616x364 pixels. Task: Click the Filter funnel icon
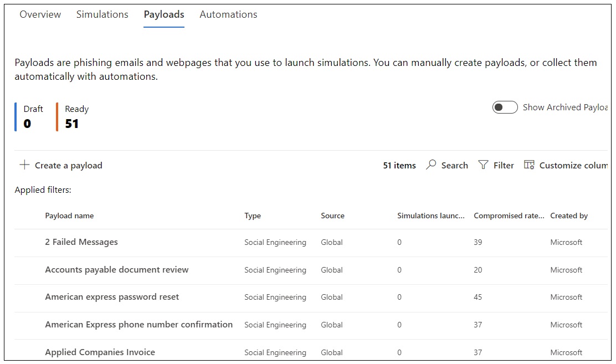point(483,165)
